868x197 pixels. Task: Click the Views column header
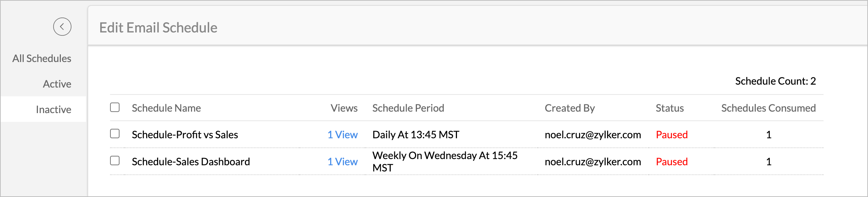pos(344,108)
